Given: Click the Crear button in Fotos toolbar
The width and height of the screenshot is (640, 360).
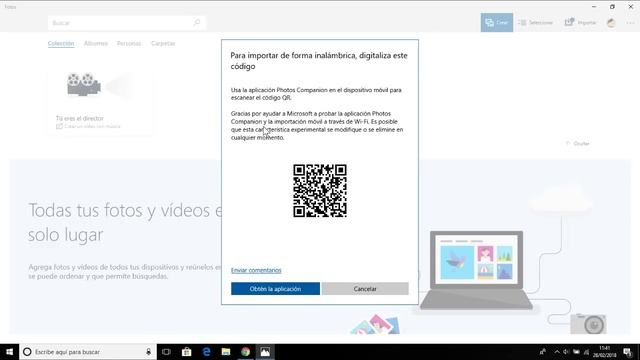Looking at the screenshot, I should [497, 22].
